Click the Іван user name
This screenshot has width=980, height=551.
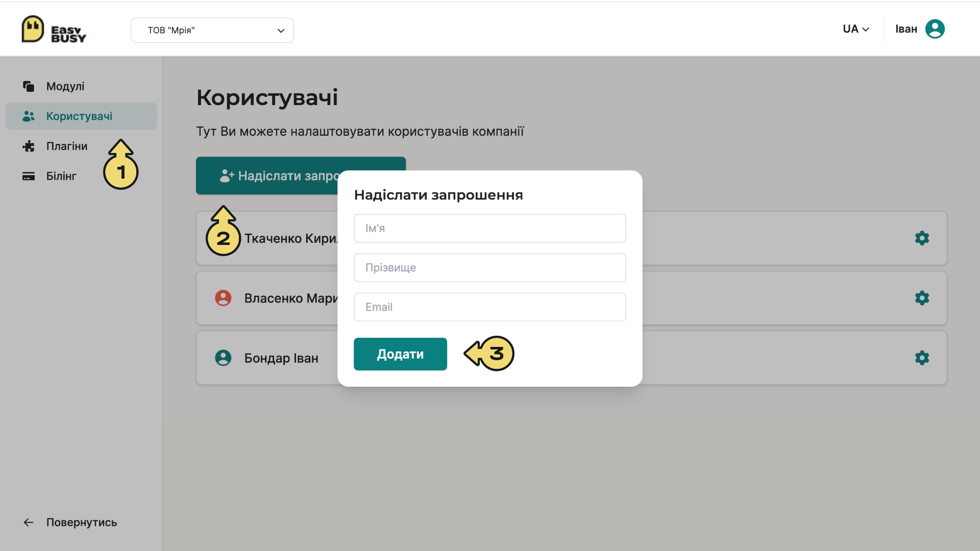click(906, 29)
